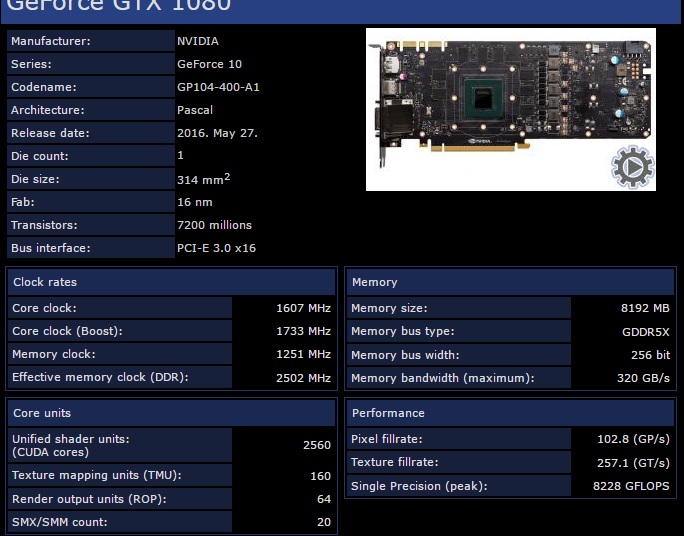Screen dimensions: 684x536
Task: Click the 7200 millions value
Action: point(214,225)
